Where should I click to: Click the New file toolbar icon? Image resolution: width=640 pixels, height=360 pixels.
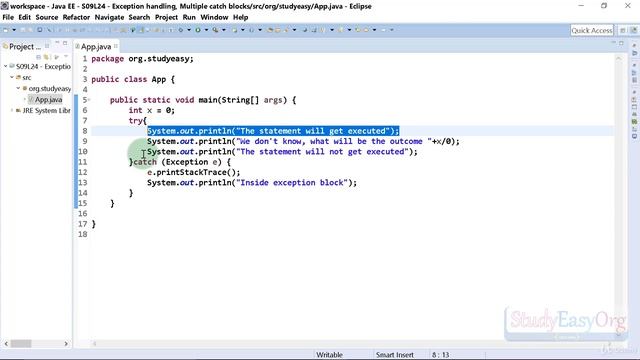6,30
